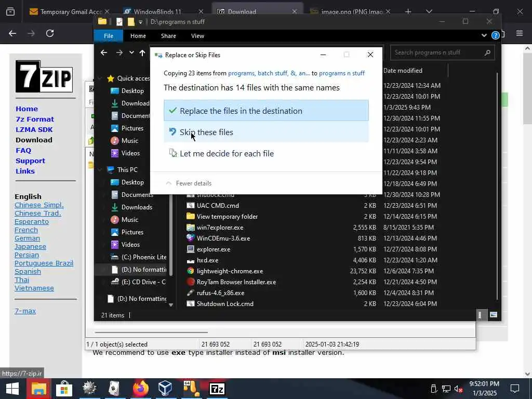Open Quick Access Toolbar customize dropdown
Screen dimensions: 532x399
140,22
